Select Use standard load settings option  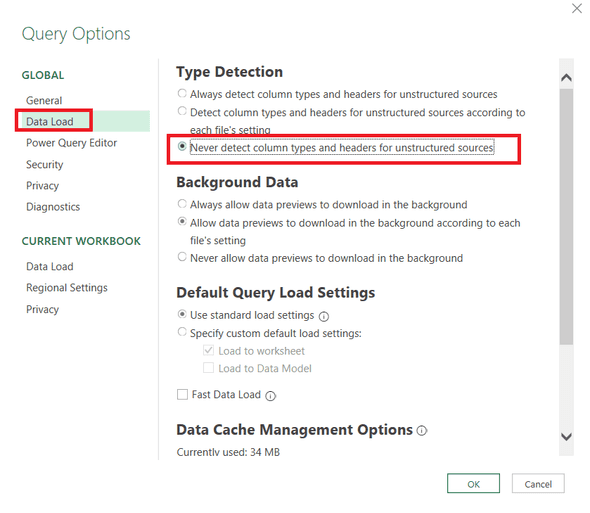pyautogui.click(x=182, y=314)
